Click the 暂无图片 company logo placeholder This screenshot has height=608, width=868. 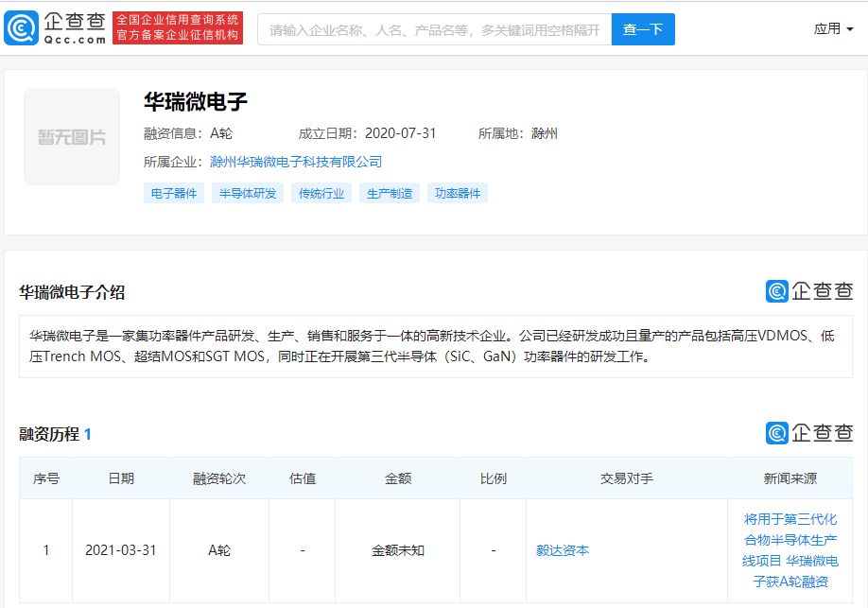72,137
